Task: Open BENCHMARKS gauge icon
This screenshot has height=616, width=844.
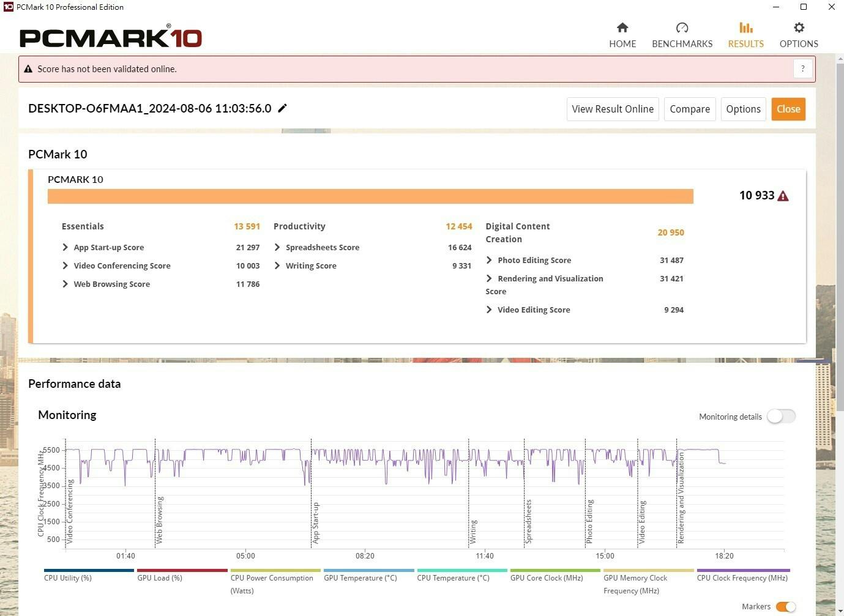Action: click(682, 28)
